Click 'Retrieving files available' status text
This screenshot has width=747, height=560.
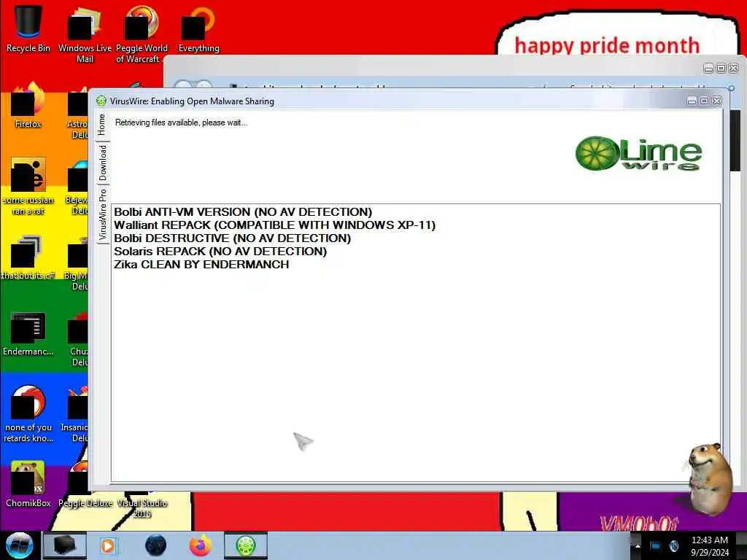tap(181, 122)
